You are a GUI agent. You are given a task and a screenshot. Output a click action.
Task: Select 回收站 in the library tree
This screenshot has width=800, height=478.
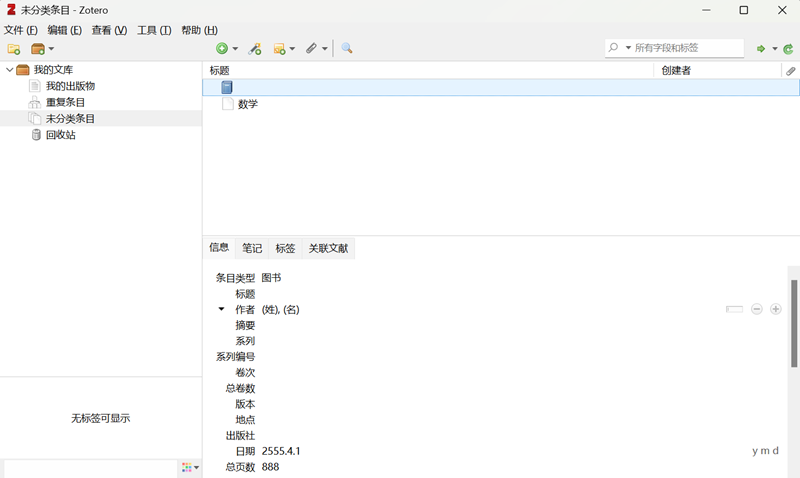[60, 135]
